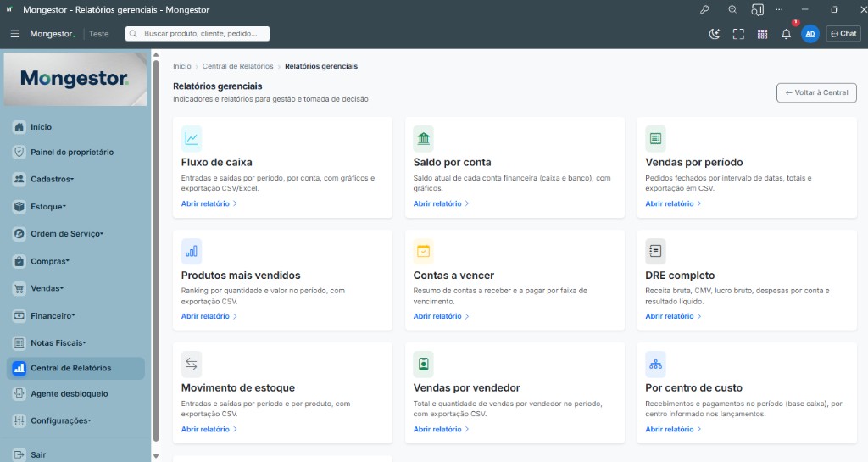Toggle dark mode moon icon
This screenshot has height=462, width=868.
[715, 34]
